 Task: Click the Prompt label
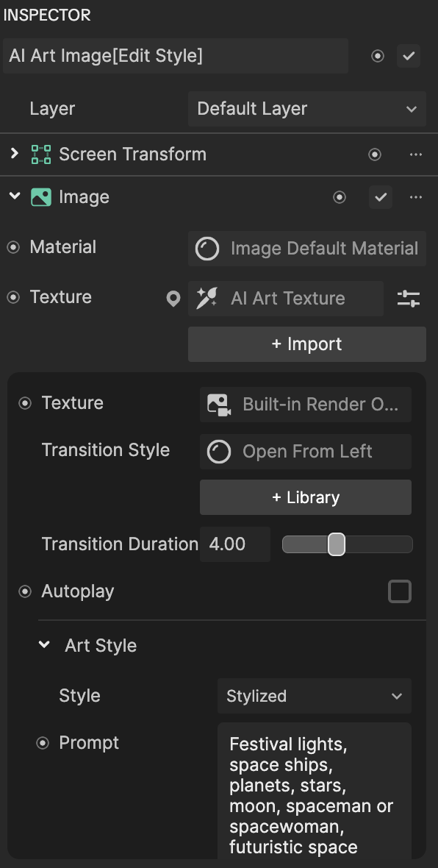(x=89, y=743)
